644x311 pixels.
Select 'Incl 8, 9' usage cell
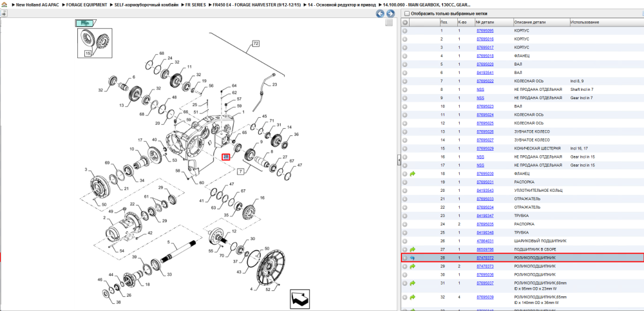pos(577,81)
